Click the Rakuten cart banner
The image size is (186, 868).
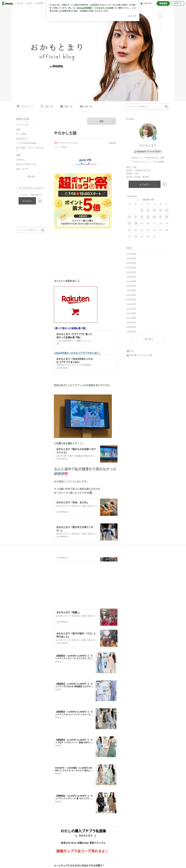(x=76, y=305)
